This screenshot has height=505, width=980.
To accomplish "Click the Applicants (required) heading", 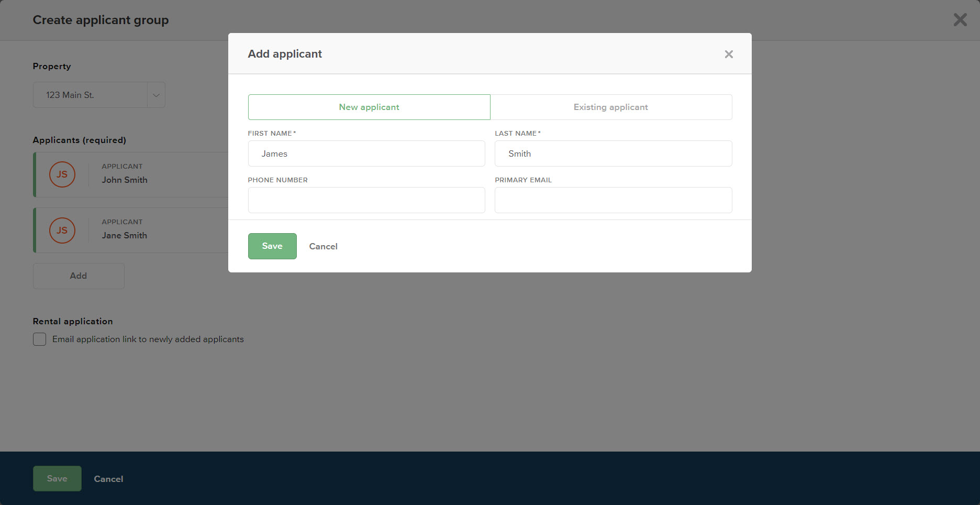I will pos(80,140).
